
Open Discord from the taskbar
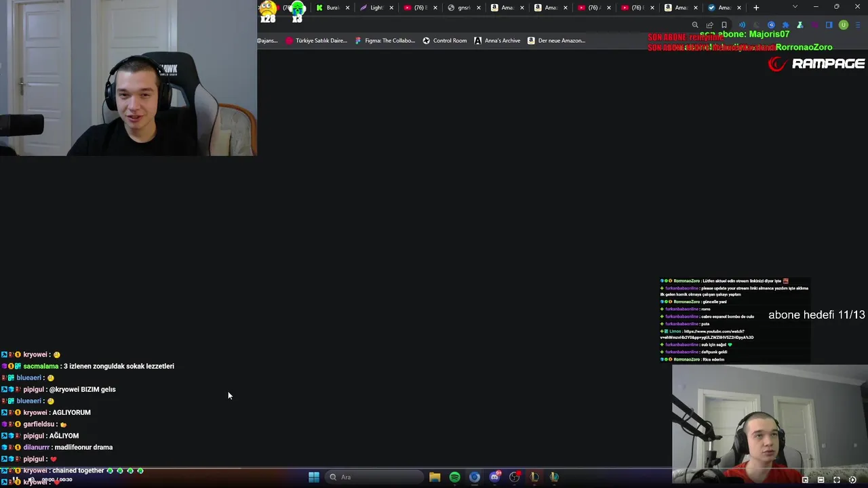coord(494,477)
